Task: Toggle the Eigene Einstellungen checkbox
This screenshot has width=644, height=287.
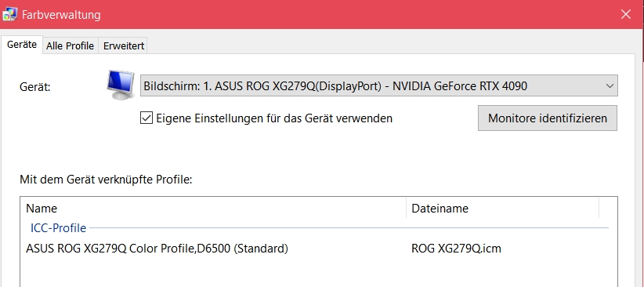Action: 147,118
